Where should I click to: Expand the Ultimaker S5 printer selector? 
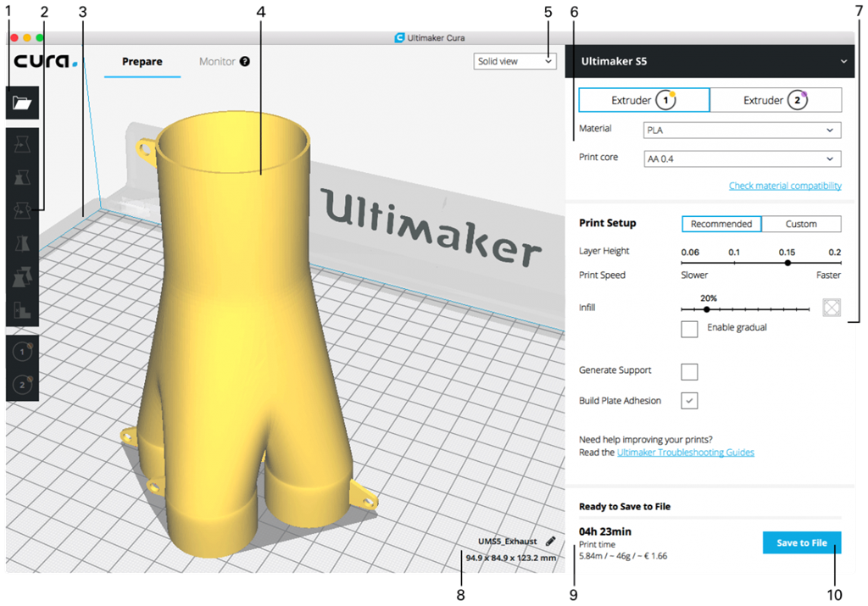pyautogui.click(x=843, y=61)
